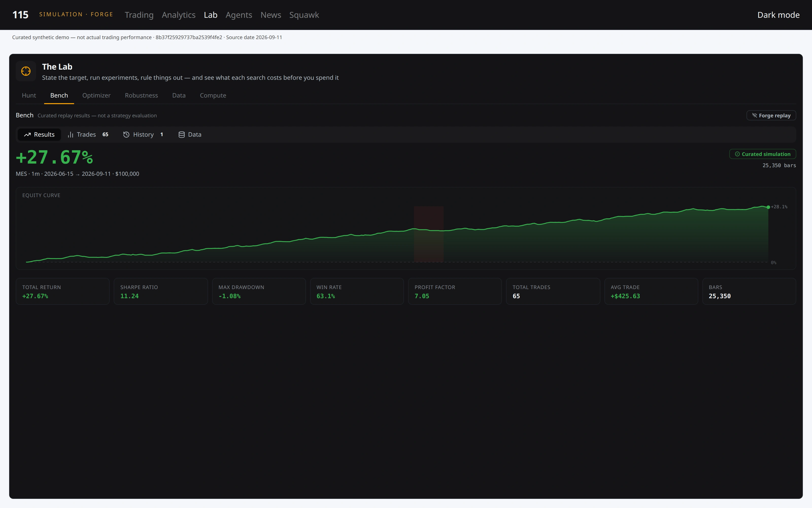This screenshot has width=812, height=508.
Task: Click the EQUITY CURVE heading
Action: click(x=41, y=196)
